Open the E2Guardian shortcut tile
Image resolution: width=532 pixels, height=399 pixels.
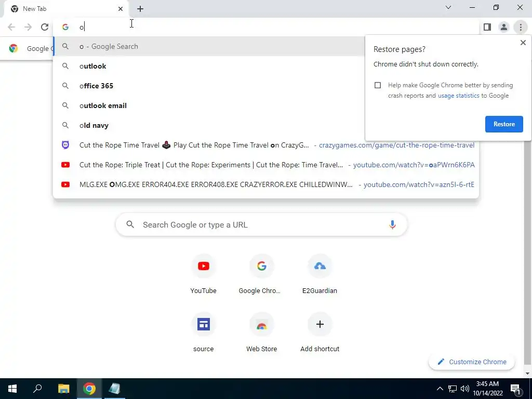pos(320,275)
